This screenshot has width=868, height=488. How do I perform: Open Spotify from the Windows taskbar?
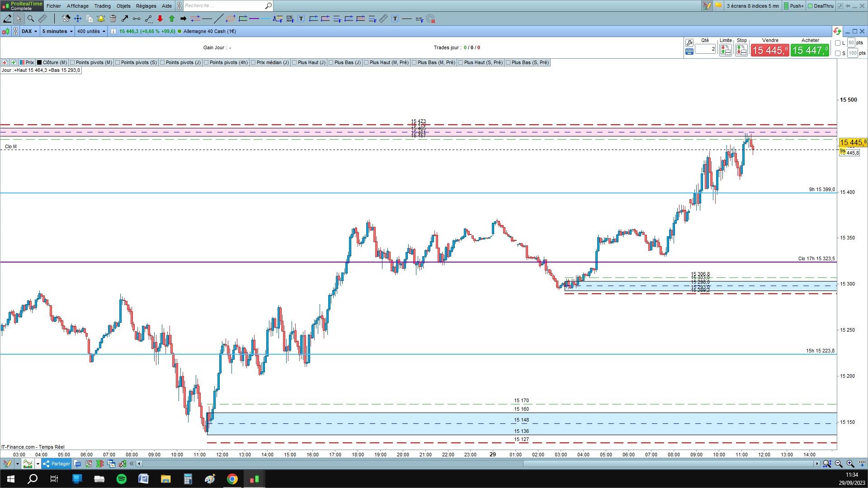[122, 479]
